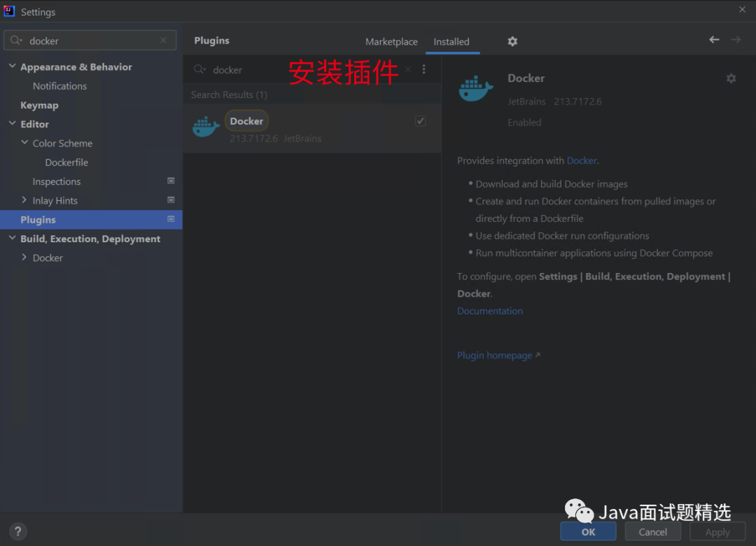Screen dimensions: 756x546
Task: Open the plugin search options three-dot menu
Action: pos(423,69)
